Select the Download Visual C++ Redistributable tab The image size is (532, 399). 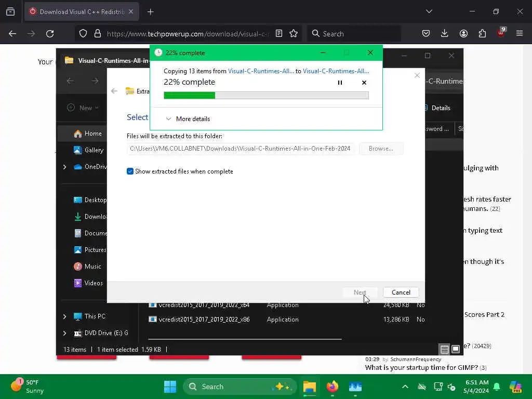coord(82,12)
